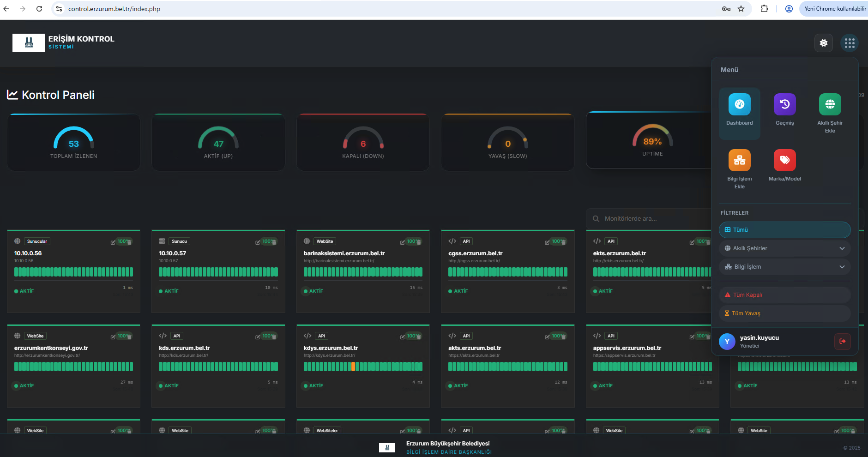868x457 pixels.
Task: Click the Bilgi İşlem Ekle network icon
Action: pyautogui.click(x=739, y=161)
